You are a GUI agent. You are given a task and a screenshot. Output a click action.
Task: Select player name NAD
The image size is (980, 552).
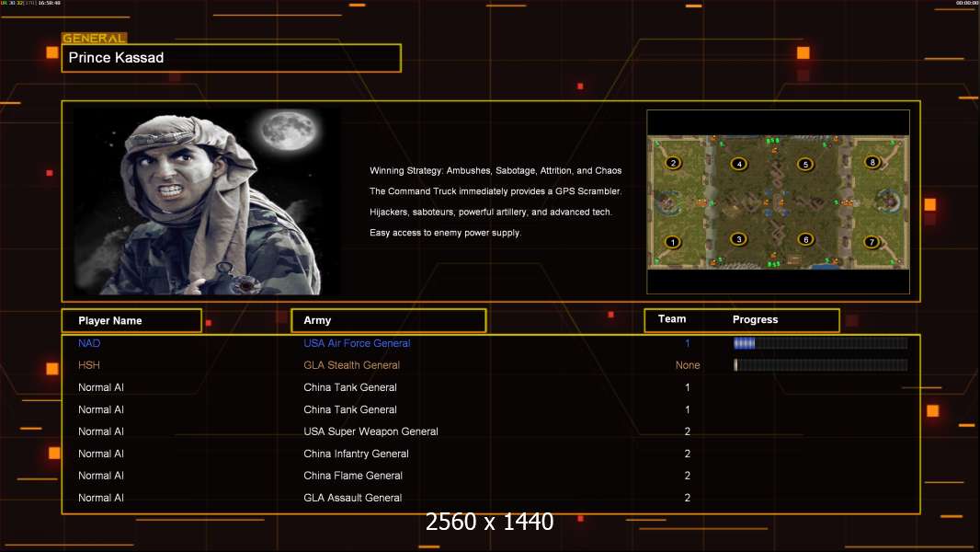[x=89, y=343]
